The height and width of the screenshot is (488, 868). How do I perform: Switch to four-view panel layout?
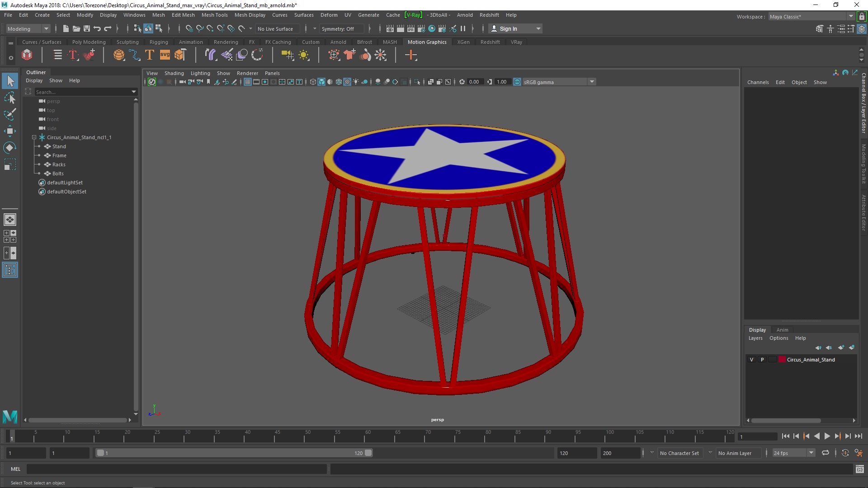pos(10,236)
